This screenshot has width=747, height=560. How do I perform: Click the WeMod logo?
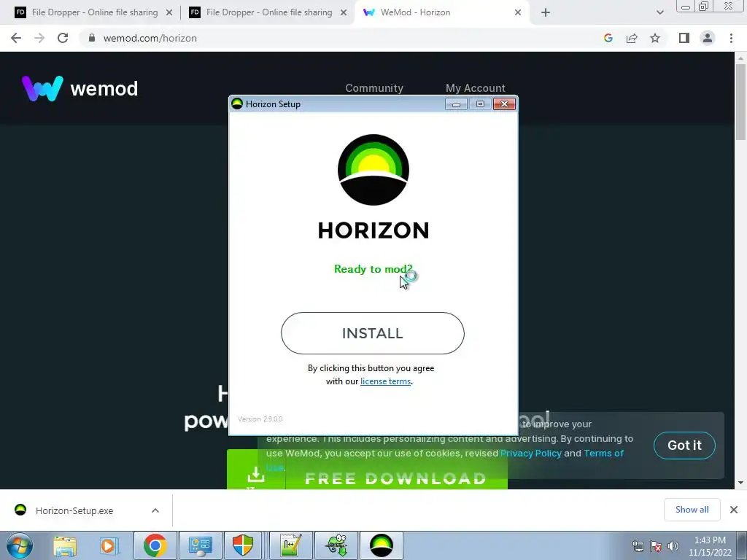coord(80,88)
